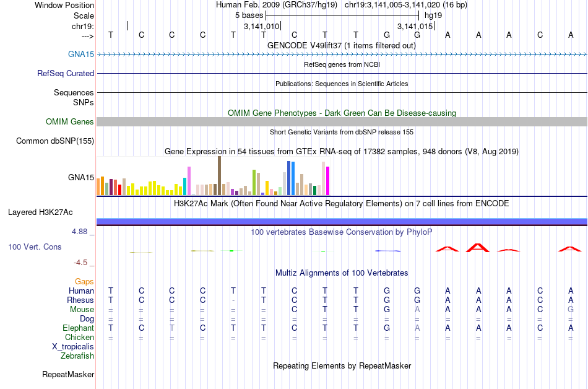Click the -4.5 PhyloP lower limit

80,263
